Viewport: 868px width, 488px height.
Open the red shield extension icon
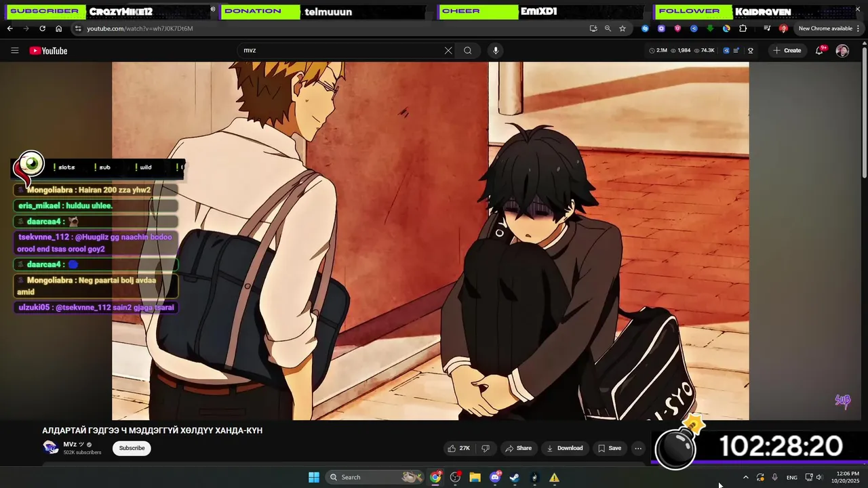point(677,28)
